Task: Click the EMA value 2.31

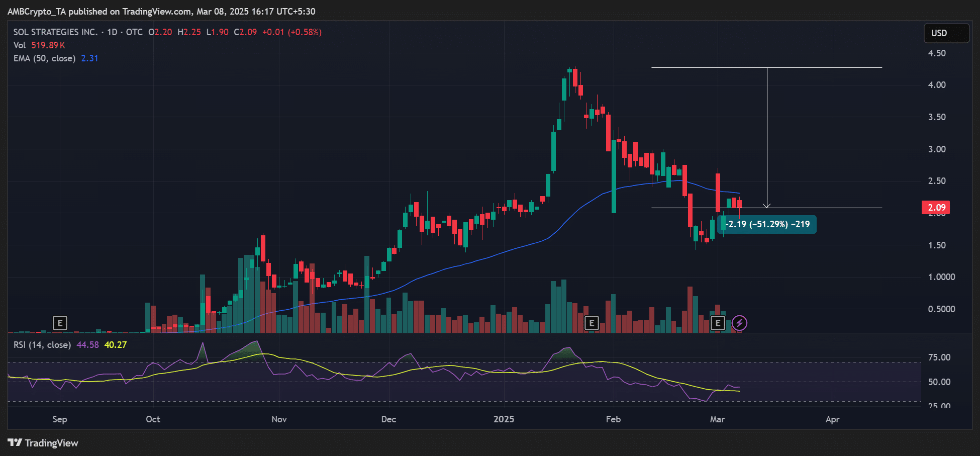Action: click(x=90, y=58)
